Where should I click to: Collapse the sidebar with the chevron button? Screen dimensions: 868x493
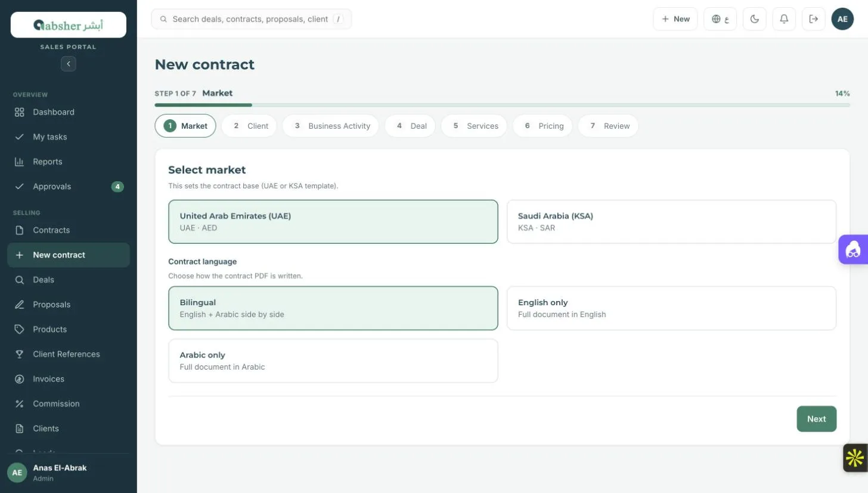(69, 64)
